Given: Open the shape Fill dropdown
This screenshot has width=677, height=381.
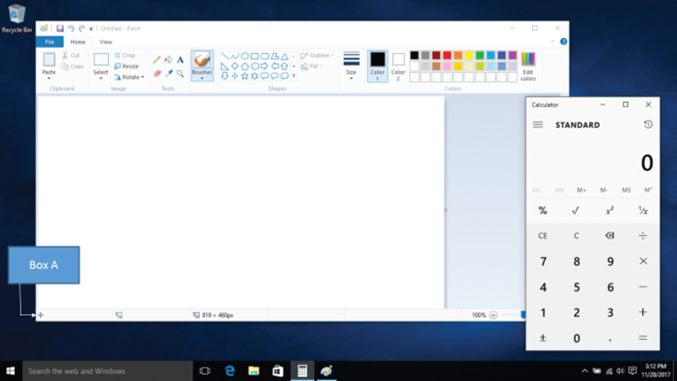Looking at the screenshot, I should [x=311, y=66].
